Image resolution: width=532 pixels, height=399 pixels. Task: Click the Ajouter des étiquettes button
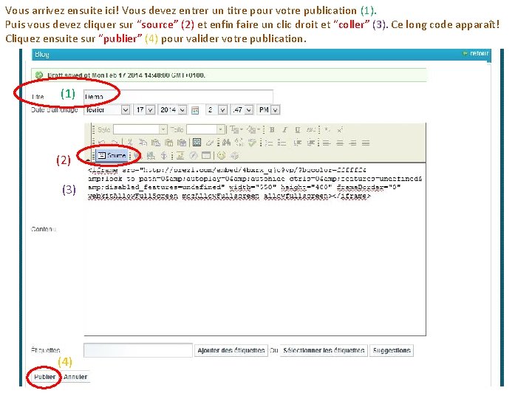click(x=231, y=350)
